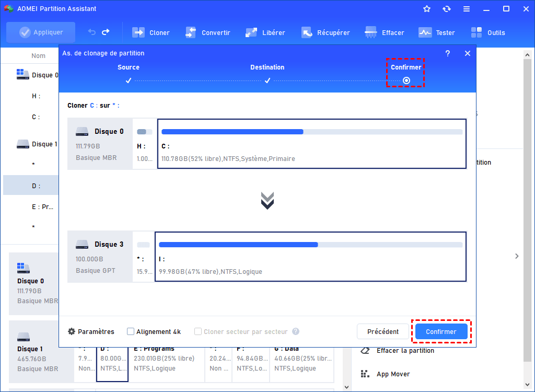
Task: Open the hamburger menu in title bar
Action: 467,9
